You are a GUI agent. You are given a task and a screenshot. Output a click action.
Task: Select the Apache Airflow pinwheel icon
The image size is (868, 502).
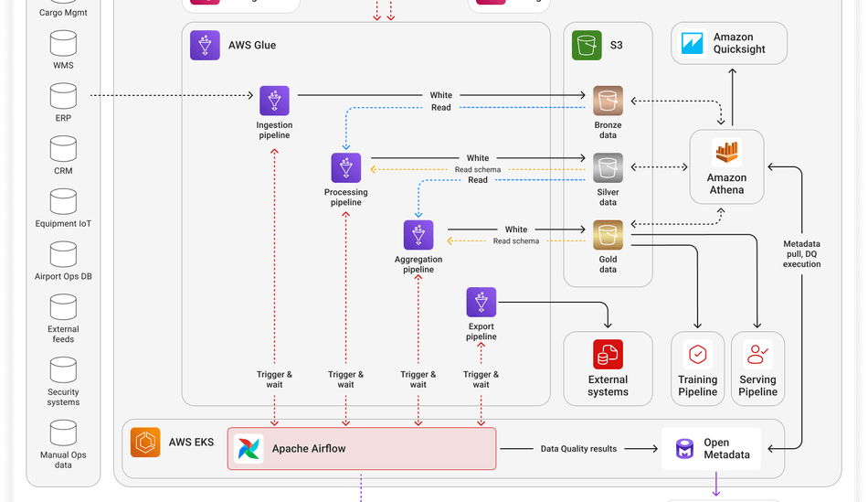click(x=249, y=449)
